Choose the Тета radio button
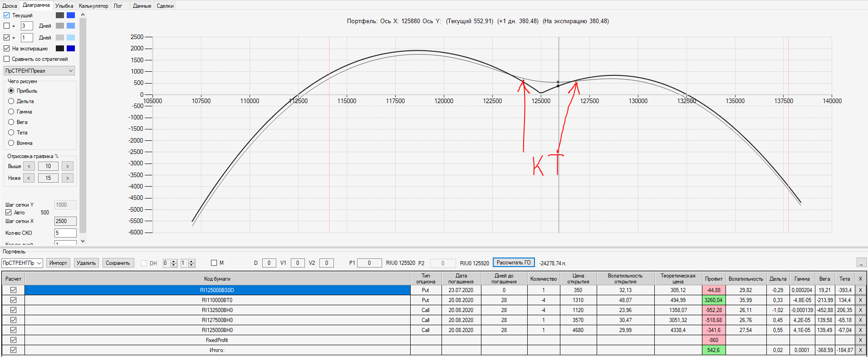Viewport: 868px width, 357px height. click(x=11, y=133)
